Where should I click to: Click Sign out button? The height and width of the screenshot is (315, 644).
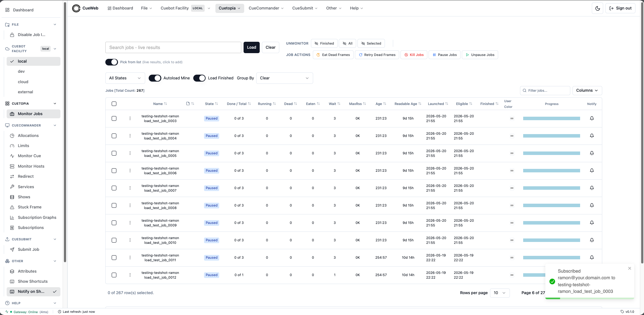[x=621, y=8]
